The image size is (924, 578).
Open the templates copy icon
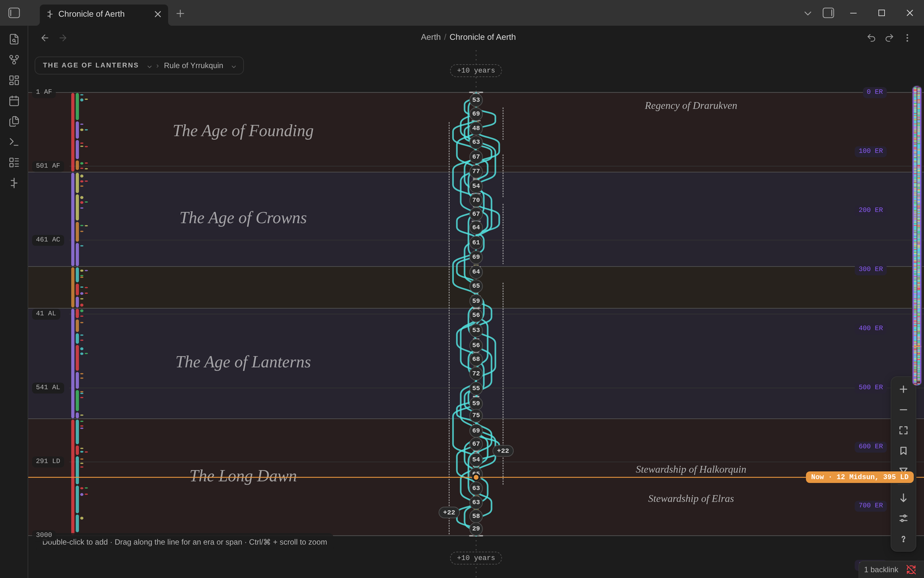(x=14, y=121)
